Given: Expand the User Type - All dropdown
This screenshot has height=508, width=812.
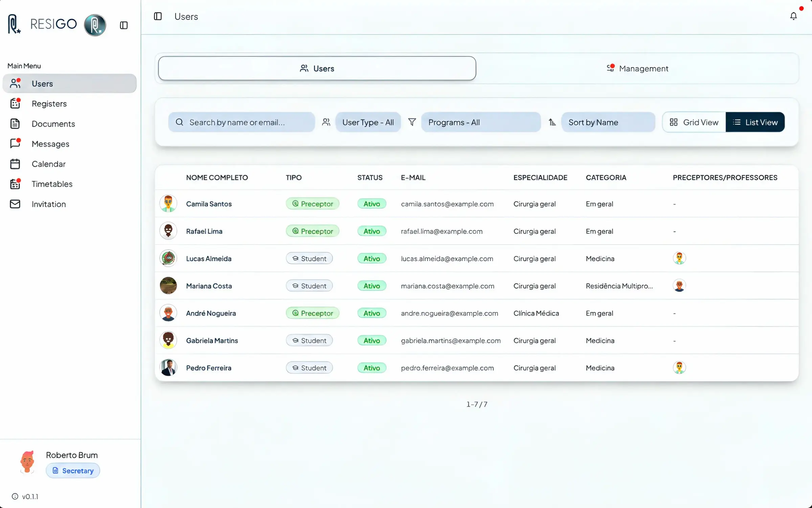Looking at the screenshot, I should [368, 122].
